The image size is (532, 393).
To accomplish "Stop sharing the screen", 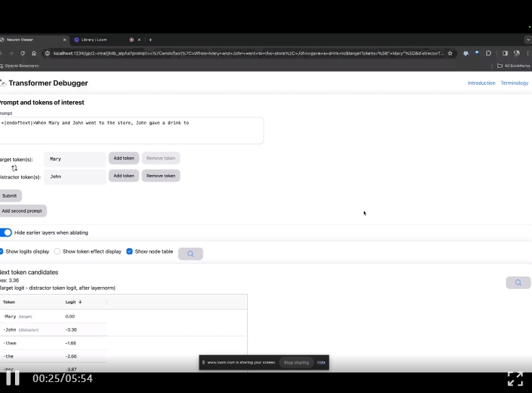I will pos(296,362).
